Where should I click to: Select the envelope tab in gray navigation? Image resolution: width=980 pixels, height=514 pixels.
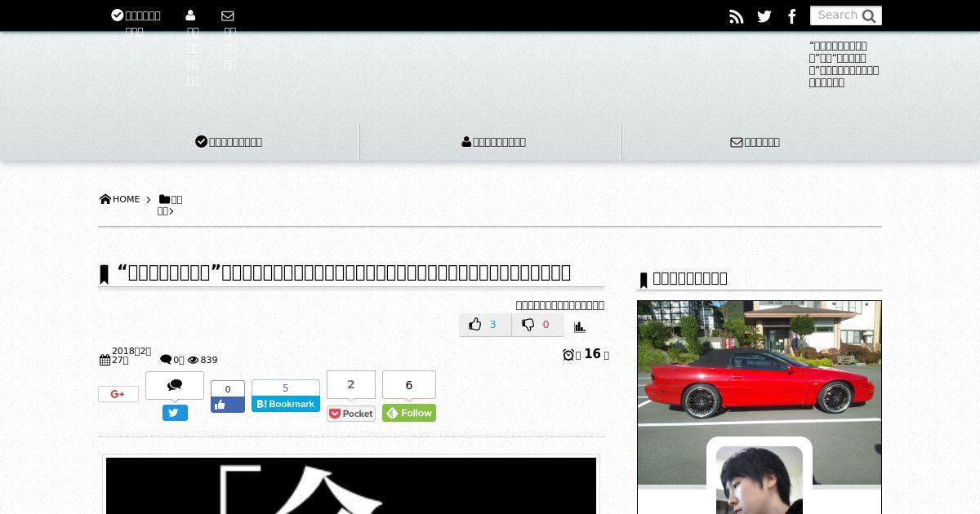tap(755, 142)
